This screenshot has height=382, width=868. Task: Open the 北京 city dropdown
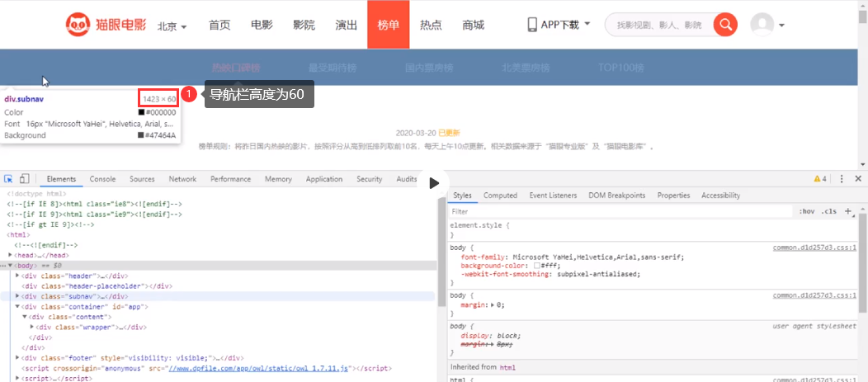pyautogui.click(x=172, y=26)
